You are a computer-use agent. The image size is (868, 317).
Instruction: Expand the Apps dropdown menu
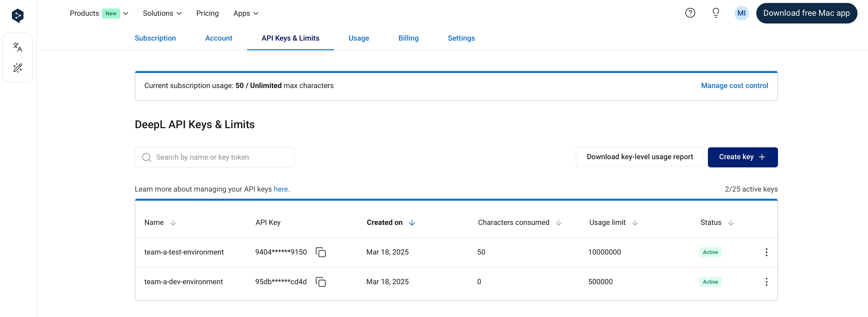246,13
